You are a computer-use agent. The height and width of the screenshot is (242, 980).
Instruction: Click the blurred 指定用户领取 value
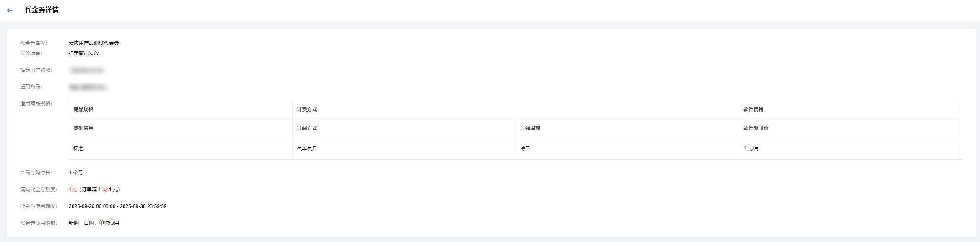click(x=86, y=70)
